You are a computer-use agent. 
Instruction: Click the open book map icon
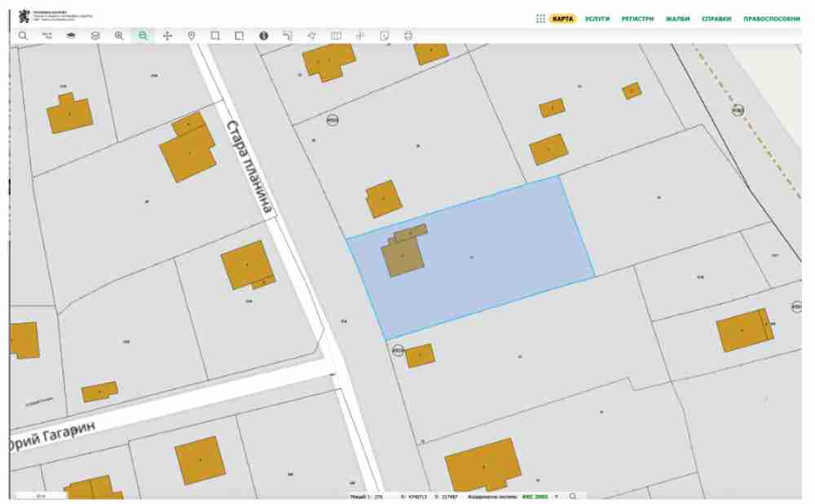point(336,36)
